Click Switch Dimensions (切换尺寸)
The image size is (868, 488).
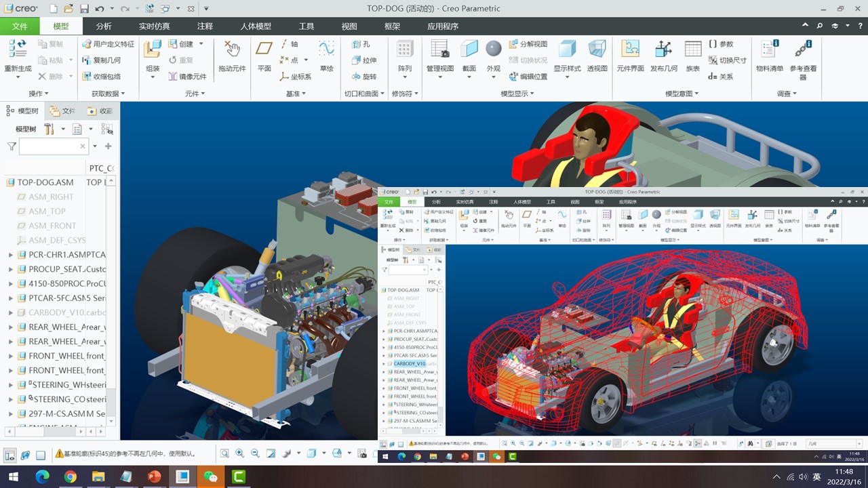[x=727, y=60]
